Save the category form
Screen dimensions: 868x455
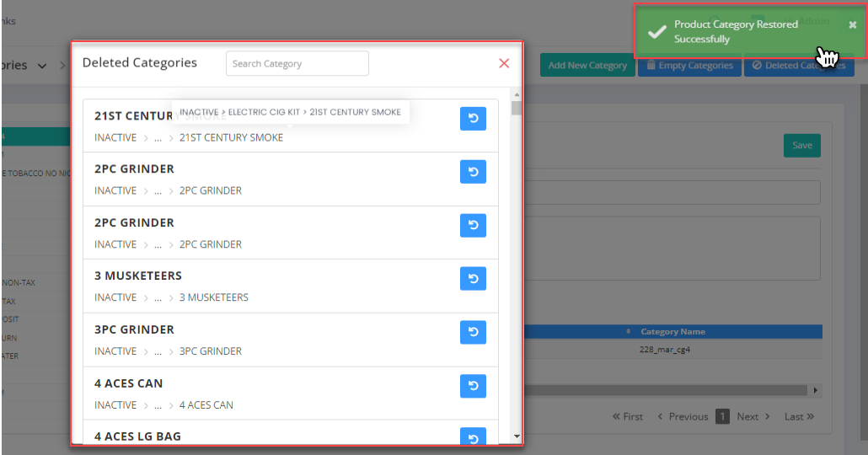[x=802, y=146]
